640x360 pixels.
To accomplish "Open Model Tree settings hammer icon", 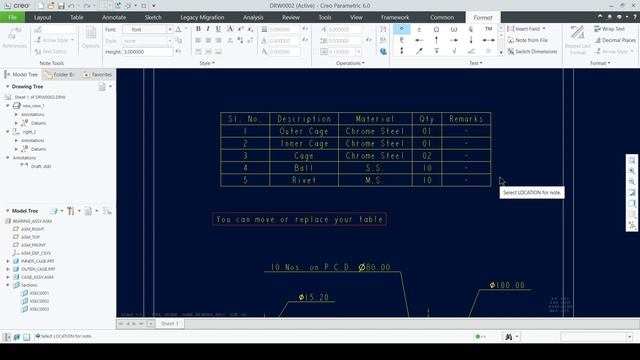I will pos(71,211).
